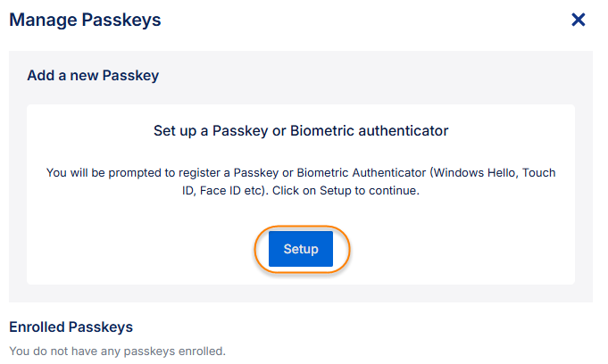Screen dimensions: 608x364
Task: Click the word "register" in the description
Action: point(188,171)
